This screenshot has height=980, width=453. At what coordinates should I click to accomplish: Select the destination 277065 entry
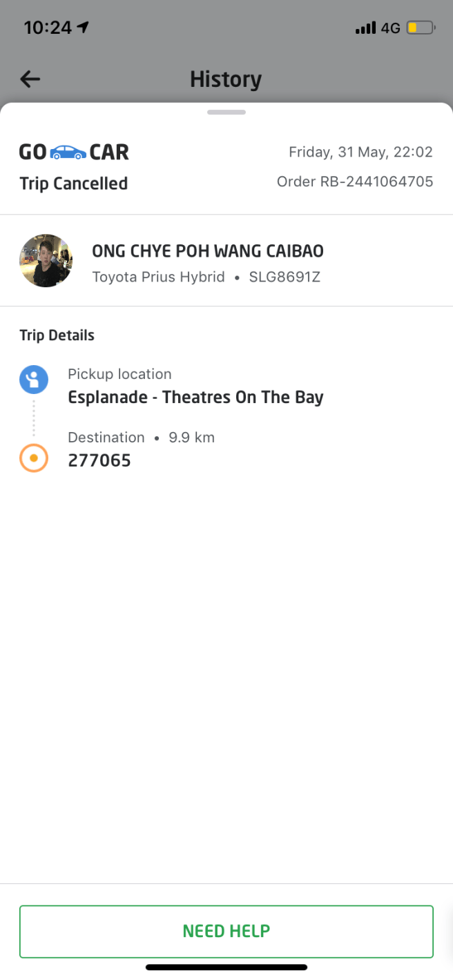[99, 460]
